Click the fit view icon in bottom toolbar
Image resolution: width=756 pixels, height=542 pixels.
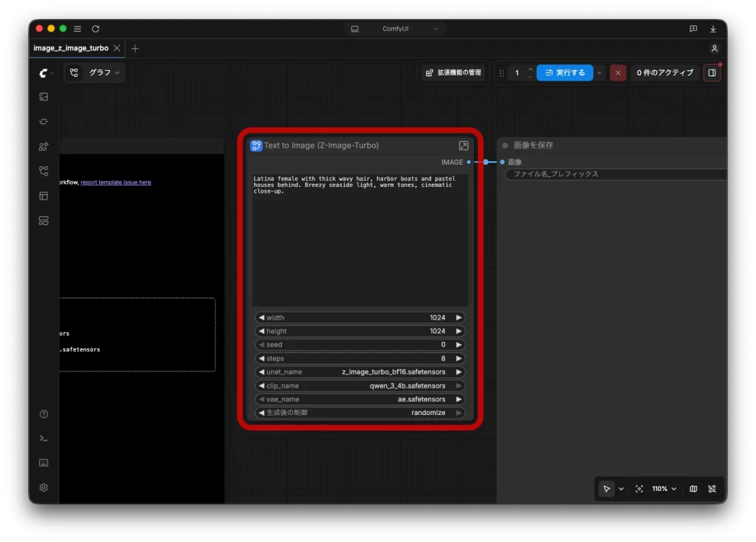[x=639, y=489]
